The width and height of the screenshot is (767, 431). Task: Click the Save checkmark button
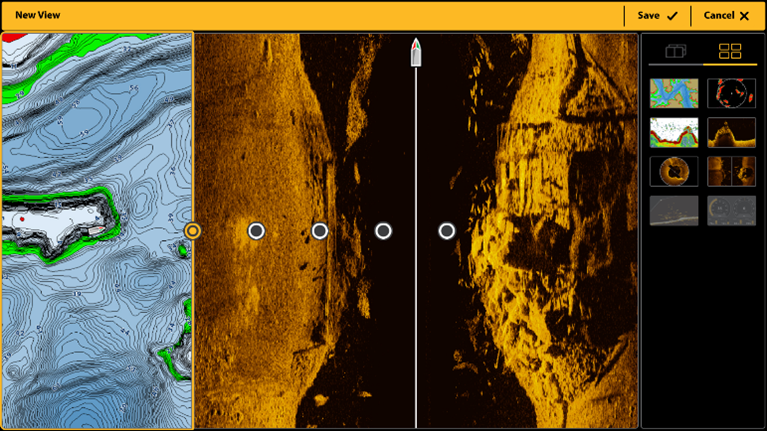point(657,16)
